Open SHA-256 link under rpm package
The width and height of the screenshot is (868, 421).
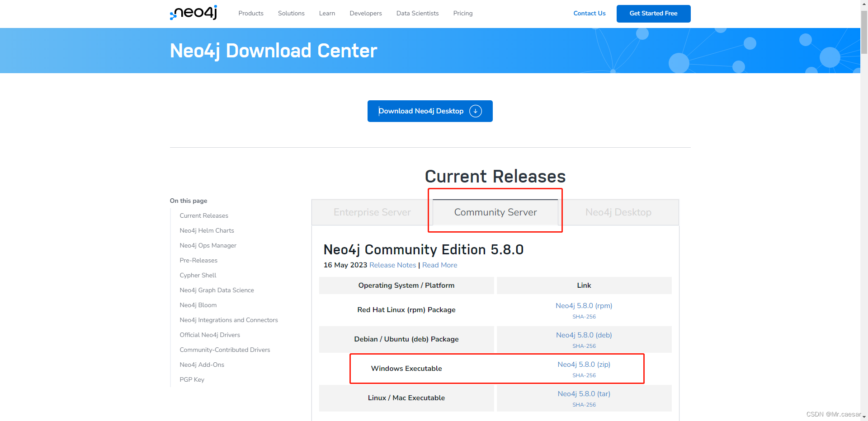pos(584,317)
